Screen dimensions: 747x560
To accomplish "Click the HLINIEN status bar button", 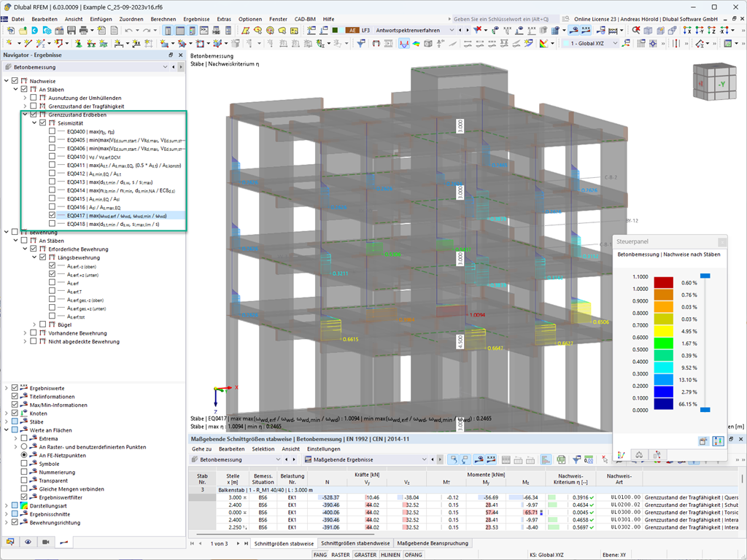I will point(391,555).
